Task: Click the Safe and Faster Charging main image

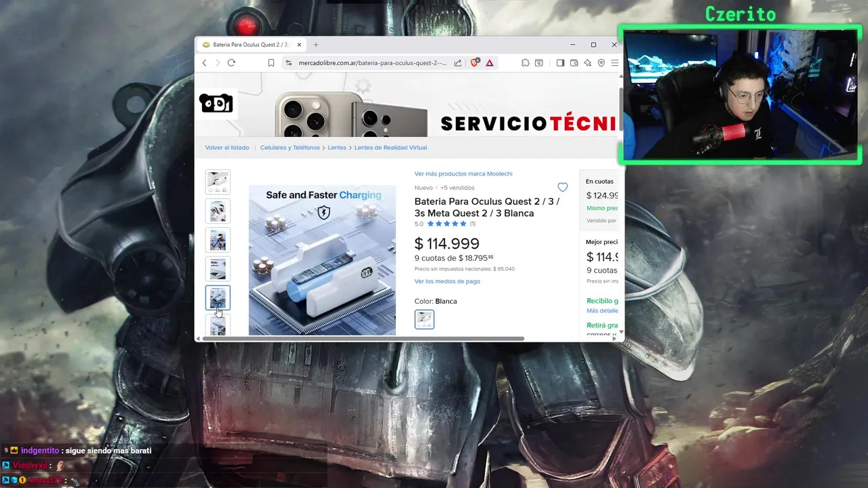Action: click(322, 260)
